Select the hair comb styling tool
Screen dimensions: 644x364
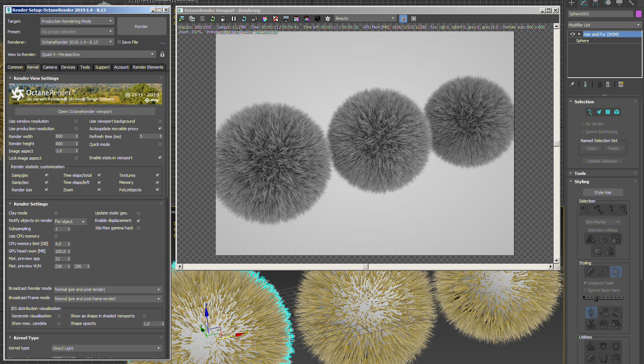click(590, 272)
